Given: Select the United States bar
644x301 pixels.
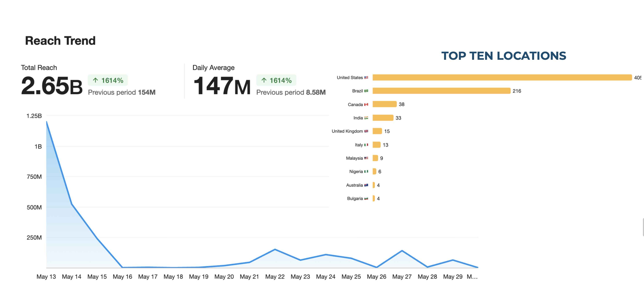Looking at the screenshot, I should click(x=502, y=77).
